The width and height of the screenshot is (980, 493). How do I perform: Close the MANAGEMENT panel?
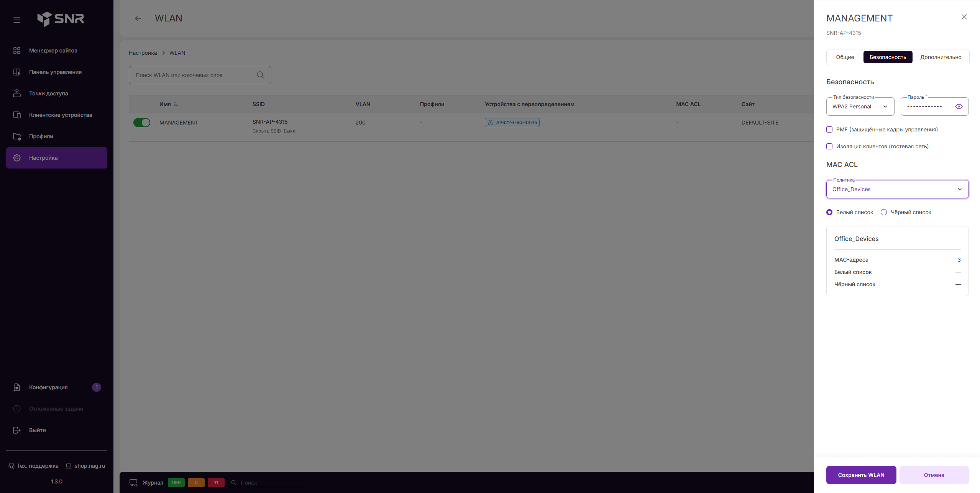point(964,17)
